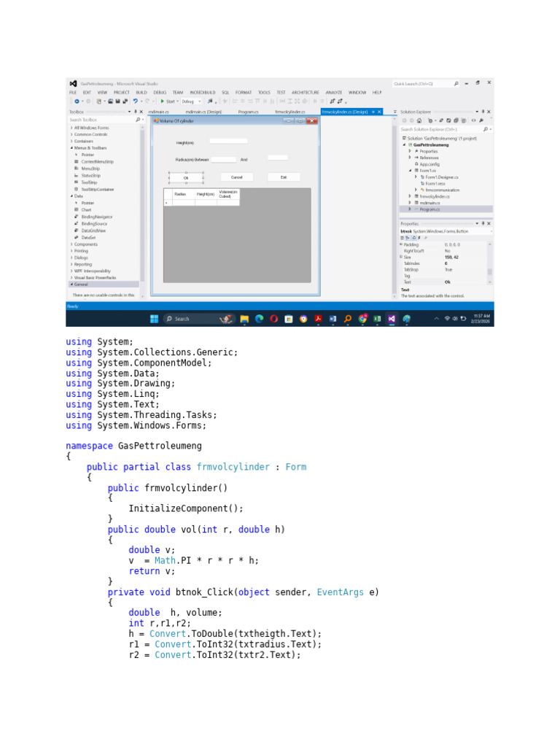This screenshot has height=747, width=560.
Task: Click the Save All toolbar icon
Action: click(125, 101)
